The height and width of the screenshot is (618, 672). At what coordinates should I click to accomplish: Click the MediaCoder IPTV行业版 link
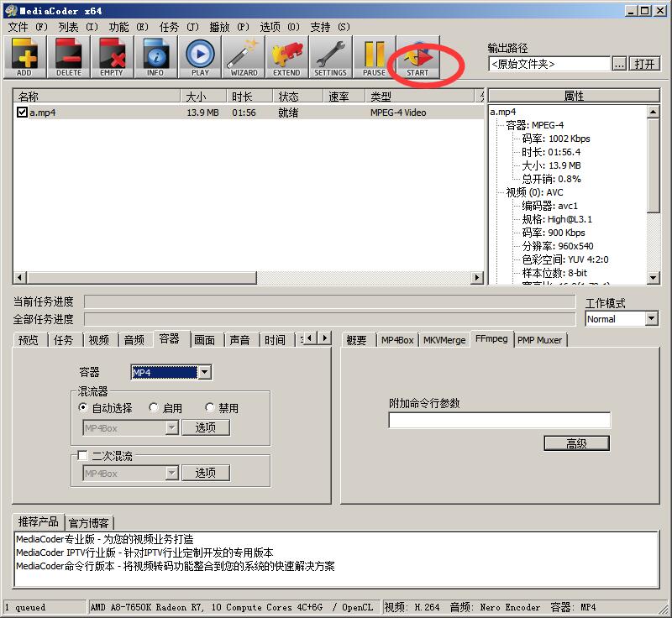coord(144,553)
